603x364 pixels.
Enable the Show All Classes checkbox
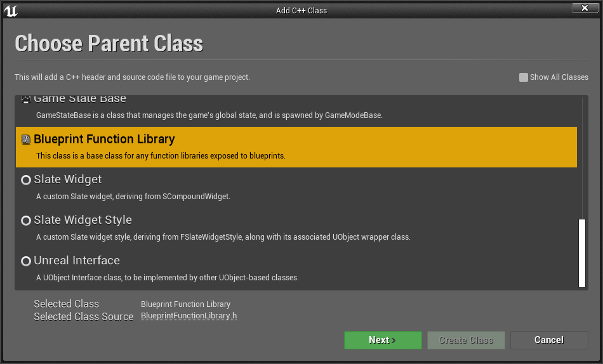pyautogui.click(x=524, y=77)
